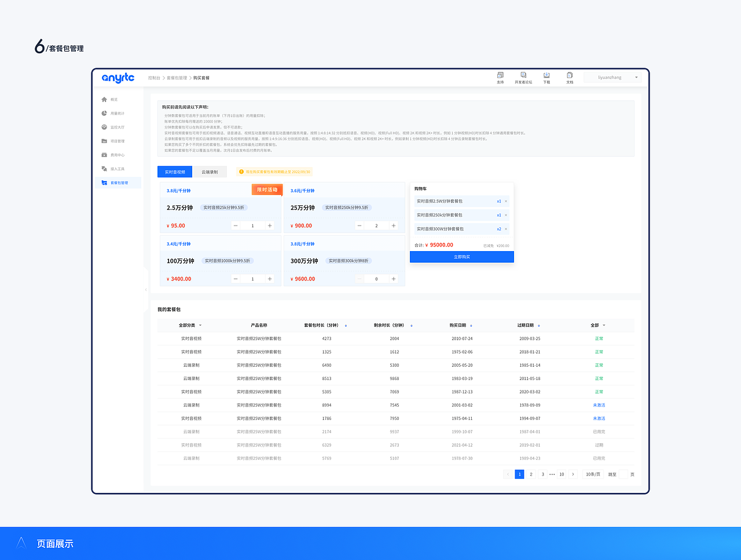Click the 限时活动 promotion badge
Screen dimensions: 741x560
point(267,190)
